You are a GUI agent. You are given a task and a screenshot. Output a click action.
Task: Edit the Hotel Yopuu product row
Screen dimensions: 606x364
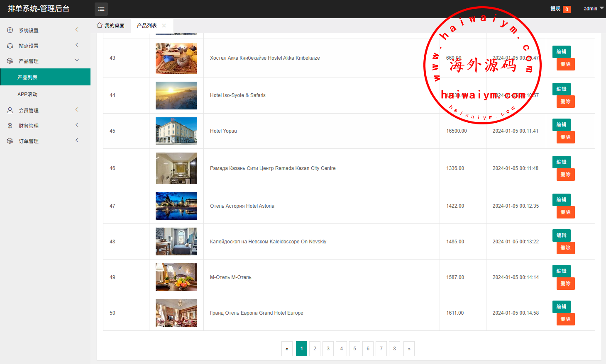tap(561, 125)
